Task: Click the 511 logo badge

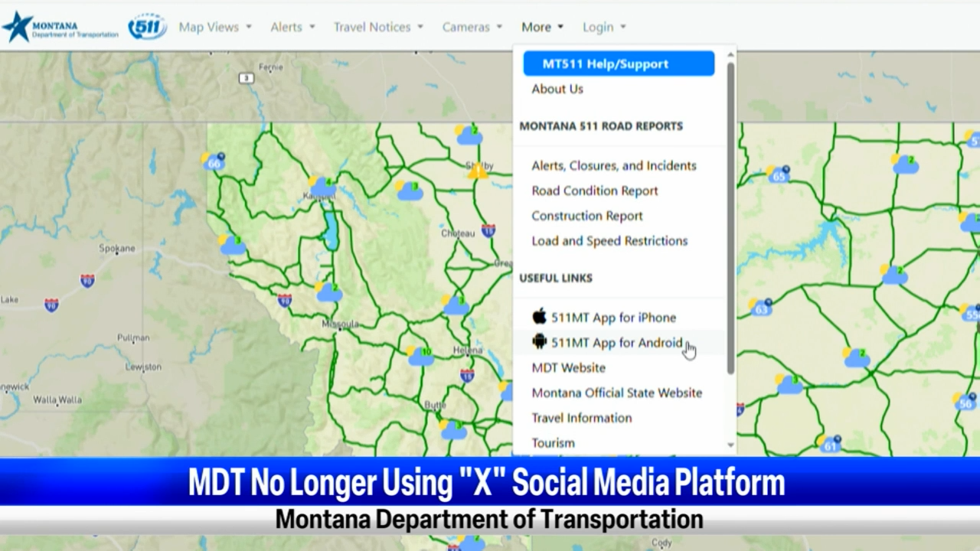Action: pyautogui.click(x=148, y=27)
